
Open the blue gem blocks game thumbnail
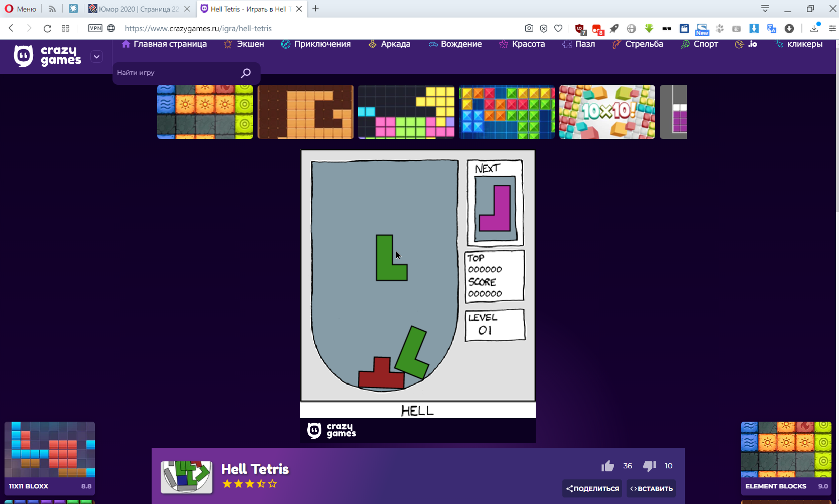point(507,112)
